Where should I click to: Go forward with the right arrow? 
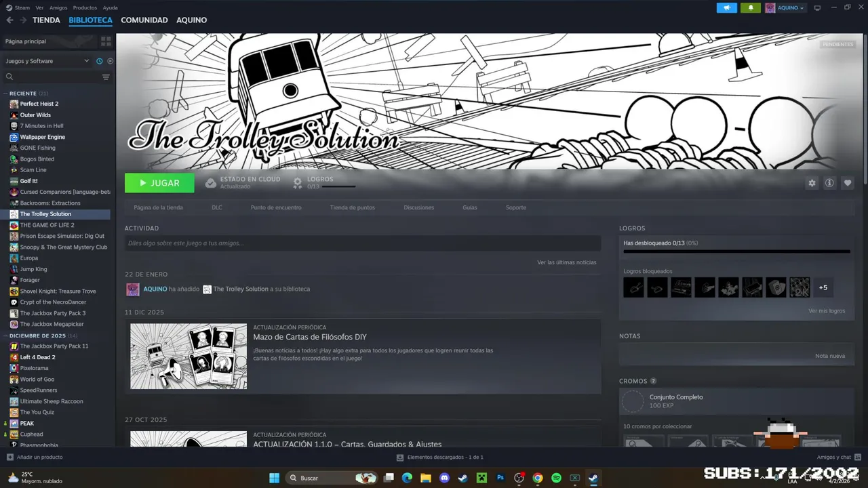pyautogui.click(x=22, y=20)
